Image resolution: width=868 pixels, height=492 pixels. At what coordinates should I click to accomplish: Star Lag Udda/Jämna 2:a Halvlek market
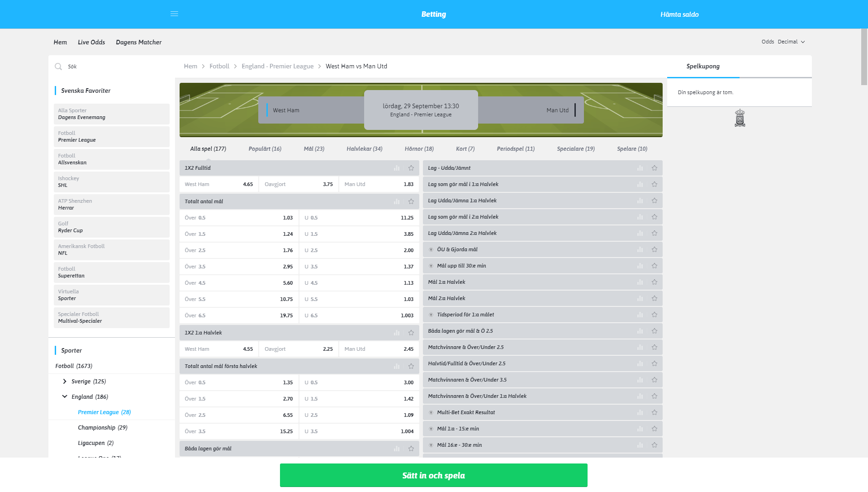click(655, 233)
